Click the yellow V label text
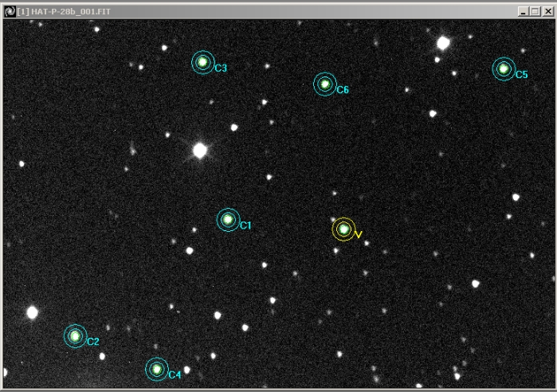 point(359,235)
